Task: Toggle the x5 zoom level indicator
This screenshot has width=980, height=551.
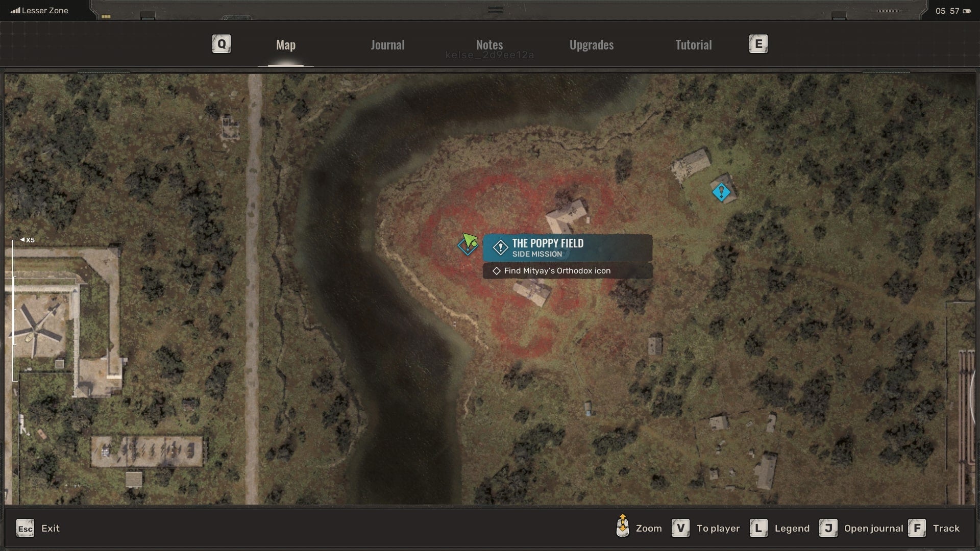Action: 27,239
